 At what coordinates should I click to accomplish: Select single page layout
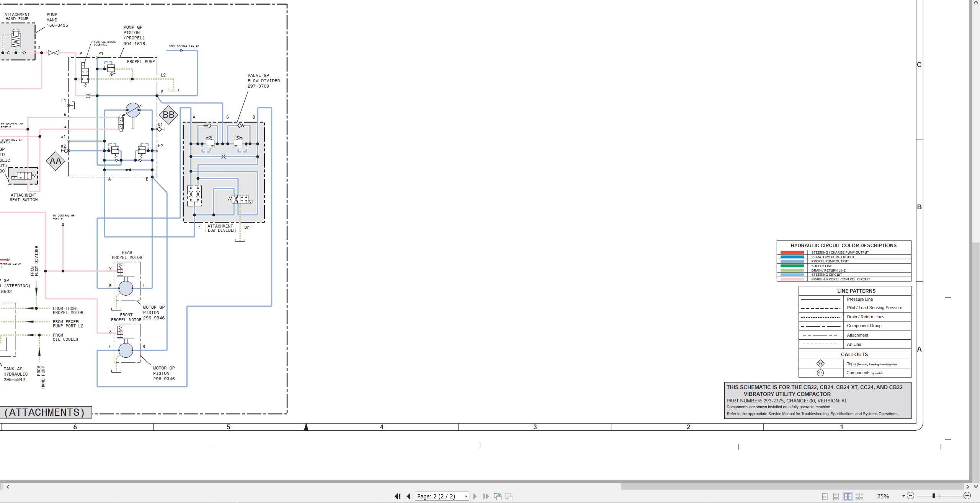click(825, 496)
